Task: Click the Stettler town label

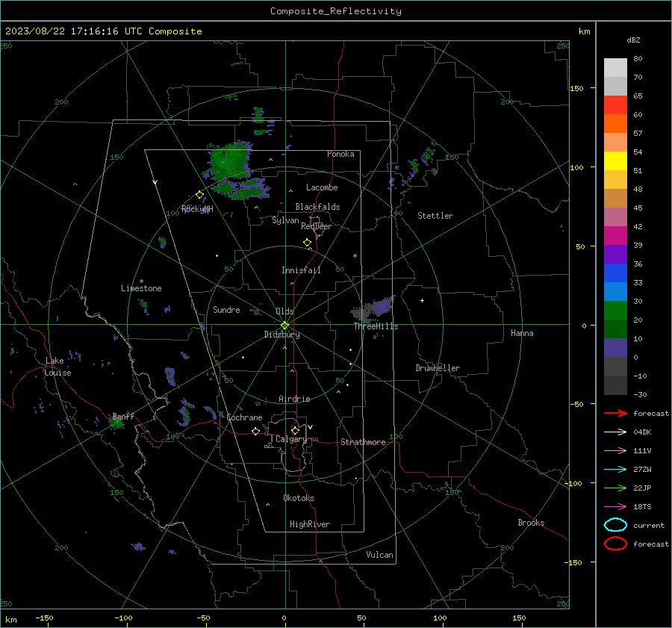Action: tap(435, 216)
